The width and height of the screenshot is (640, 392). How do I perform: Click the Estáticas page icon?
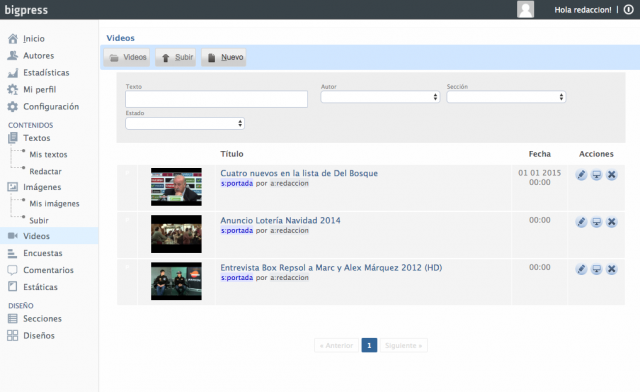pyautogui.click(x=13, y=287)
